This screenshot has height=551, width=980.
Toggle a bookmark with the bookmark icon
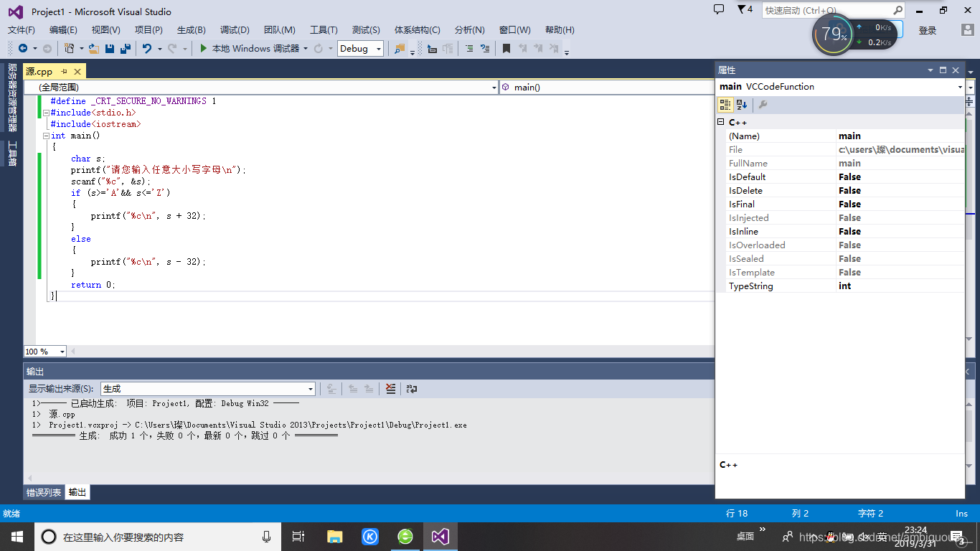click(x=507, y=49)
